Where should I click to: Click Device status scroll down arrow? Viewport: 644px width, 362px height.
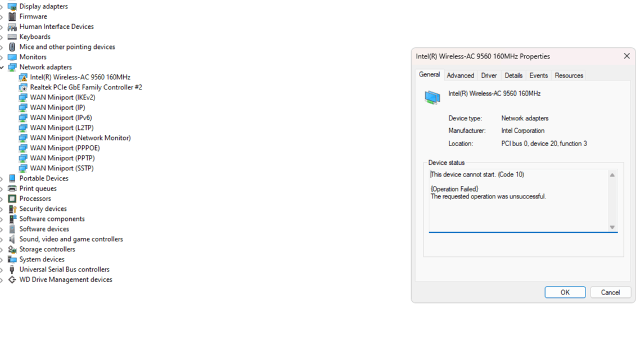[612, 228]
